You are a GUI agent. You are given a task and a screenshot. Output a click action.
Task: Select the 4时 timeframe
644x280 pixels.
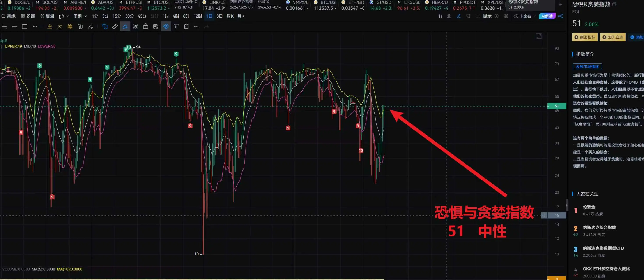tap(176, 16)
